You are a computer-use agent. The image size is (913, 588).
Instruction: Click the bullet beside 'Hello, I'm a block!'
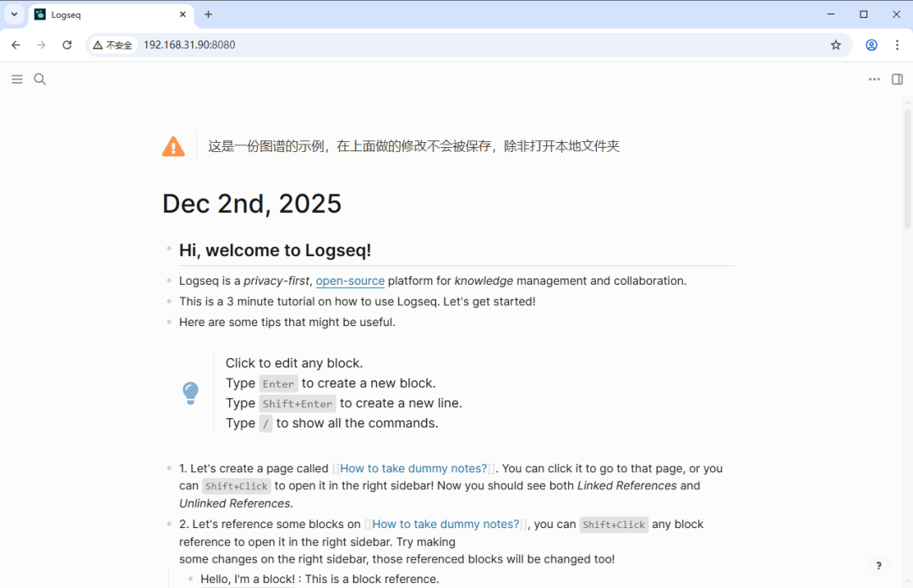click(192, 579)
